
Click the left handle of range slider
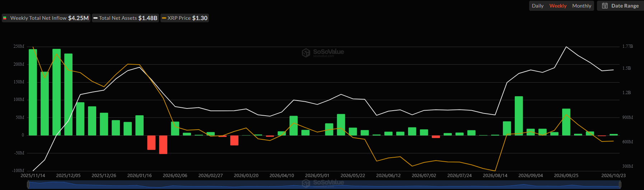(28, 184)
